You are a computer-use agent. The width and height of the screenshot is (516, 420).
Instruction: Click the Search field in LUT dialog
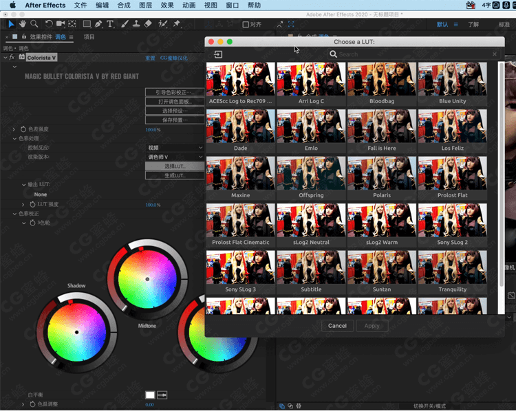point(415,54)
